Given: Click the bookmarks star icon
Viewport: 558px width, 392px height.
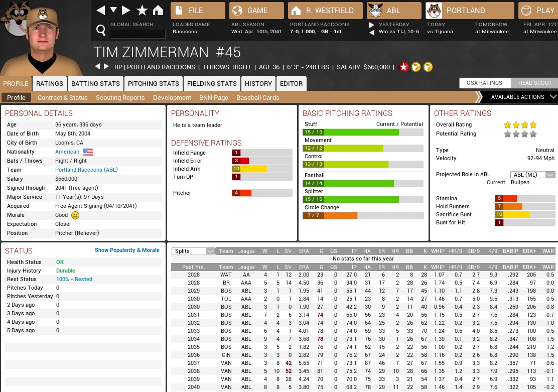Looking at the screenshot, I should pos(142,10).
